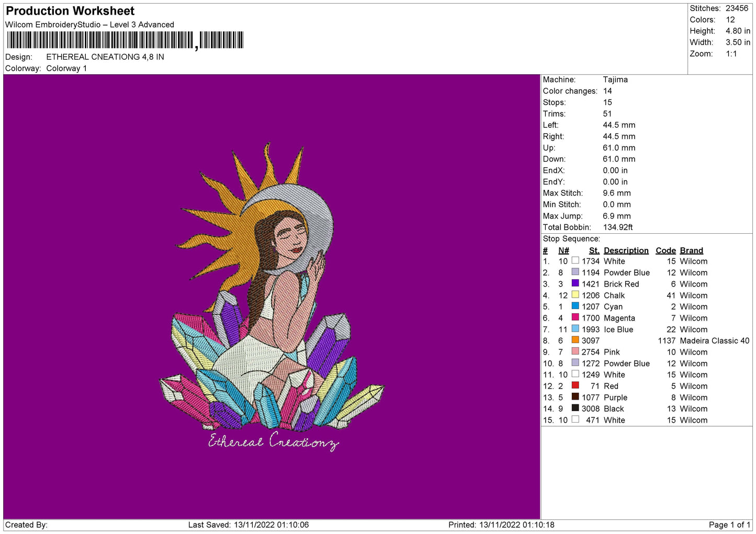Screen dimensions: 756x534
Task: Click the Ice Blue swatch for stop 7
Action: pos(575,328)
